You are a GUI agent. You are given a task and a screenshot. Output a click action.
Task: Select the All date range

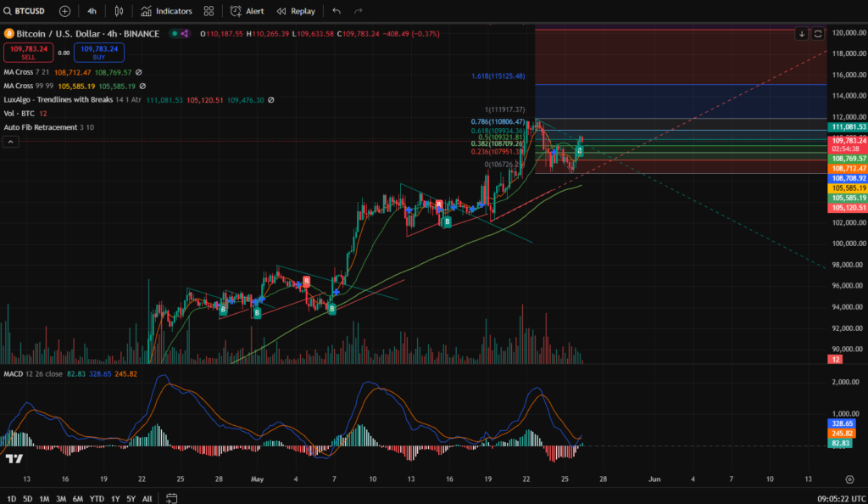pos(147,498)
